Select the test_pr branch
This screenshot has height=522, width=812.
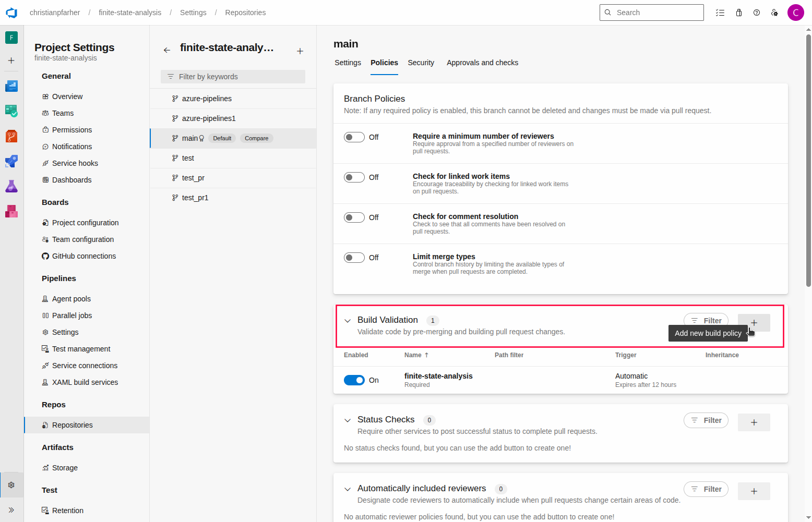click(x=233, y=178)
